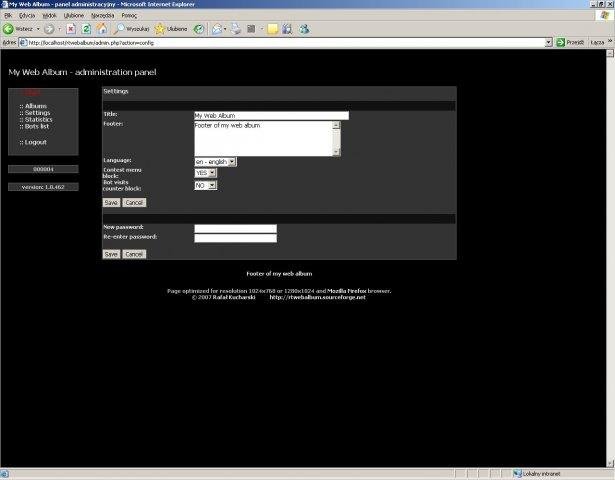Open the Ulubione menu

click(74, 15)
